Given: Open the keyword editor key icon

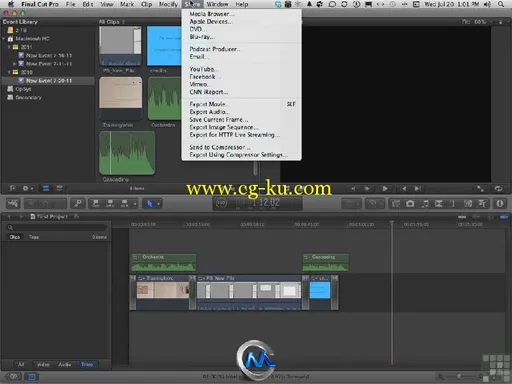Looking at the screenshot, I should coord(78,203).
